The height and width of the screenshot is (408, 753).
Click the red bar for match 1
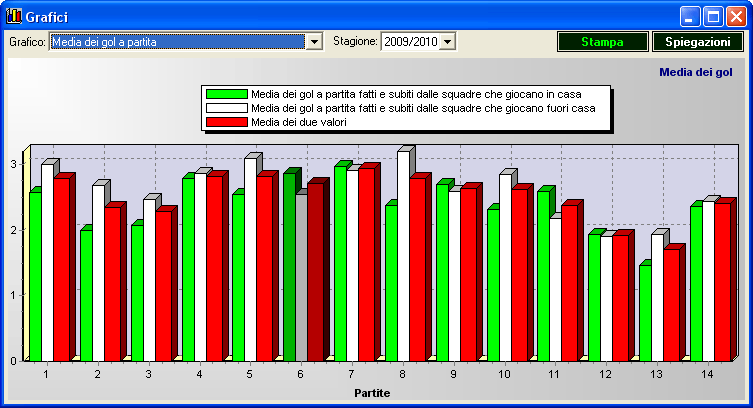pos(60,268)
